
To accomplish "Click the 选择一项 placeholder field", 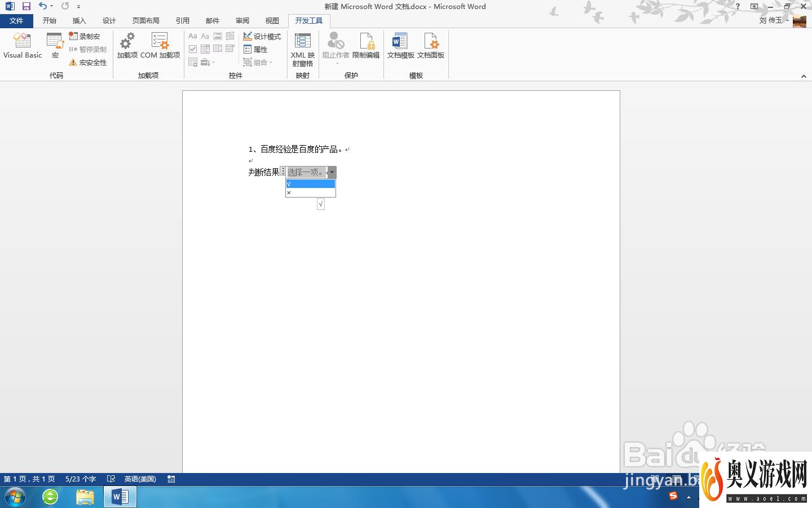I will (x=306, y=172).
